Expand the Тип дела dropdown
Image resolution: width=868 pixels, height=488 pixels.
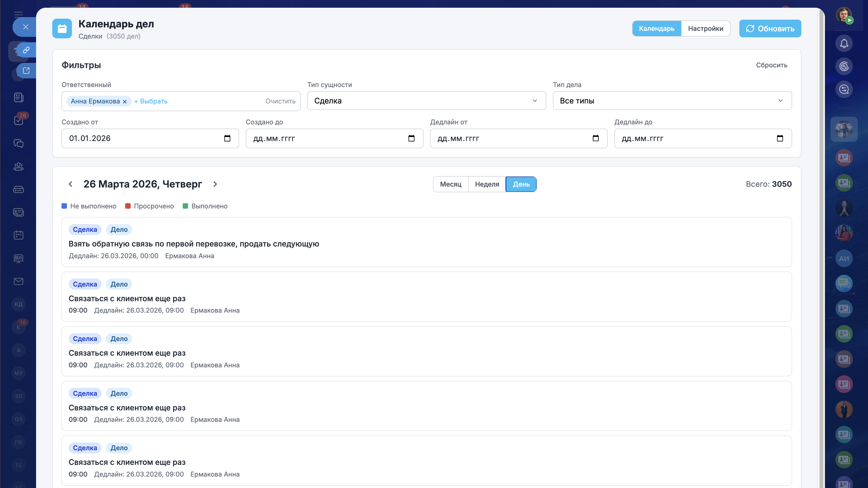[x=672, y=101]
